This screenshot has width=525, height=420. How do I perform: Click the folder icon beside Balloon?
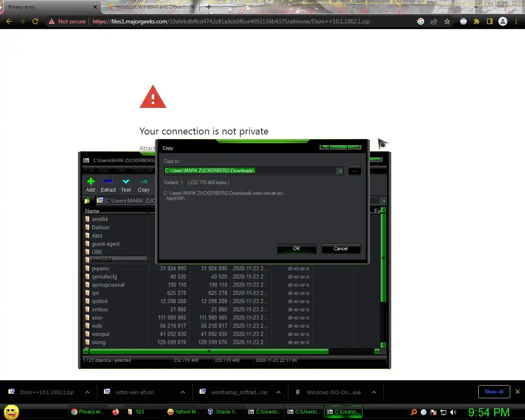(87, 227)
